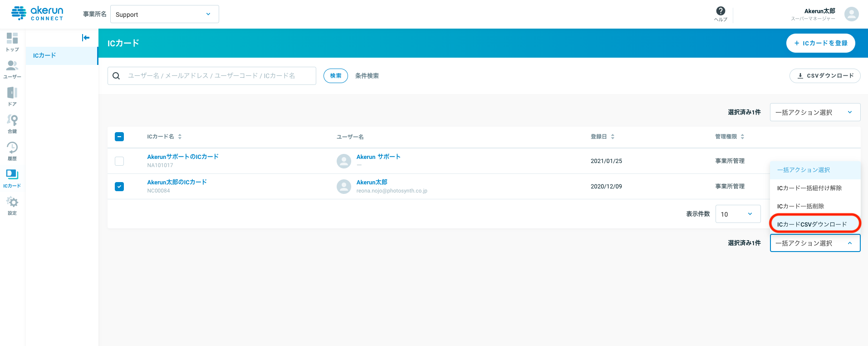Viewport: 868px width, 346px height.
Task: Click card number NC00084
Action: pos(158,191)
